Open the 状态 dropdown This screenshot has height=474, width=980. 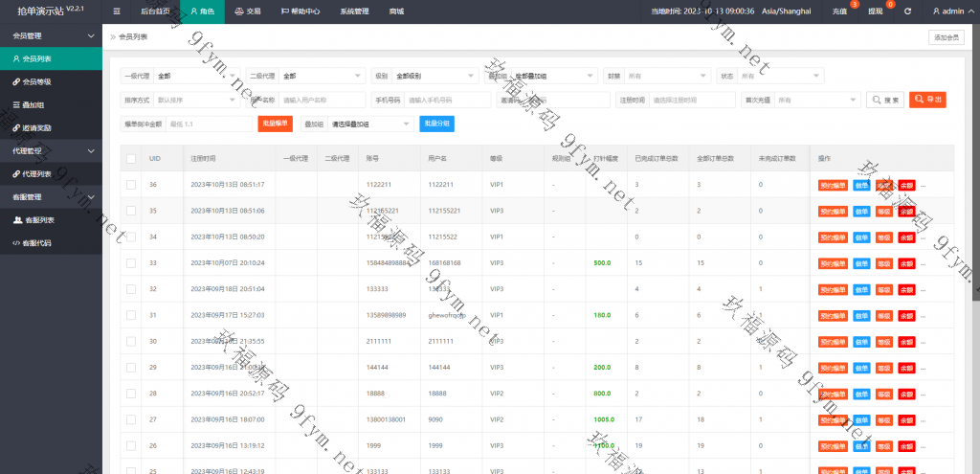[x=781, y=76]
